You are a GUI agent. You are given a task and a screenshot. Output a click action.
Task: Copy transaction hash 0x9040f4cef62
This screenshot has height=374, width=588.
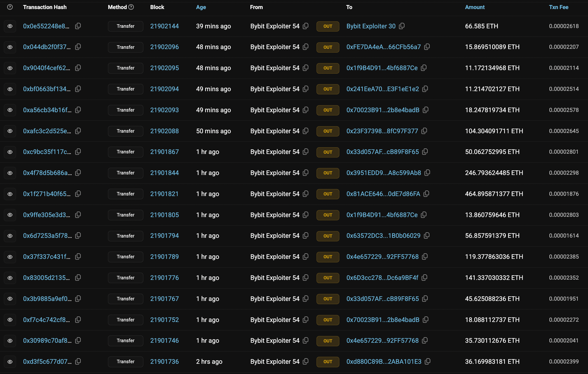click(x=78, y=68)
